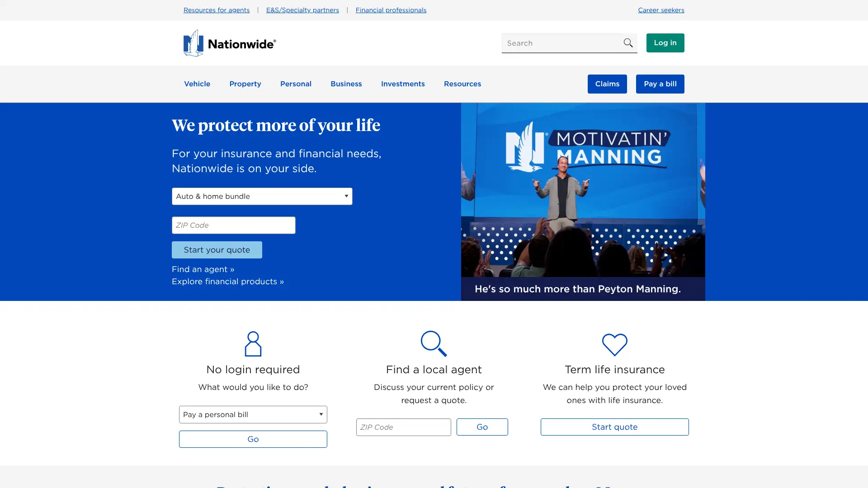This screenshot has width=868, height=488.
Task: Open Resources for agents link
Action: pos(217,10)
